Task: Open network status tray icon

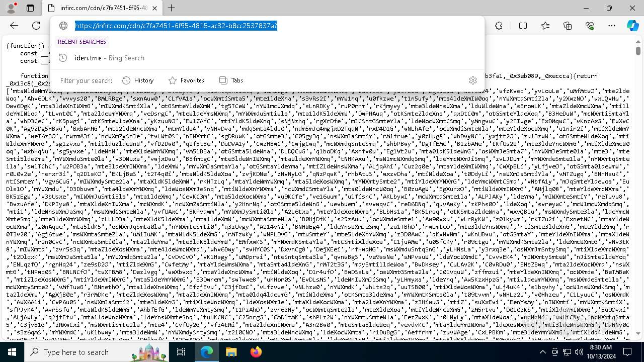Action: click(x=567, y=352)
